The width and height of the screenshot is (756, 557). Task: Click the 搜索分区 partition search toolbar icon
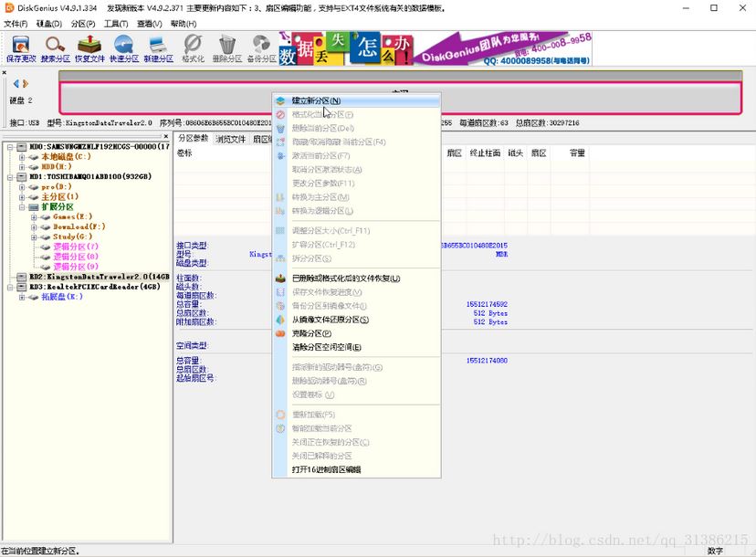point(55,49)
